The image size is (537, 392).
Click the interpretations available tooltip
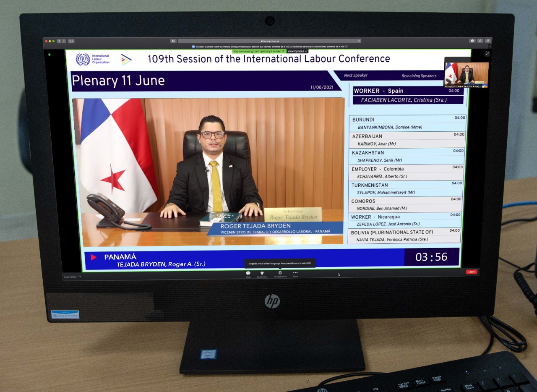(280, 263)
